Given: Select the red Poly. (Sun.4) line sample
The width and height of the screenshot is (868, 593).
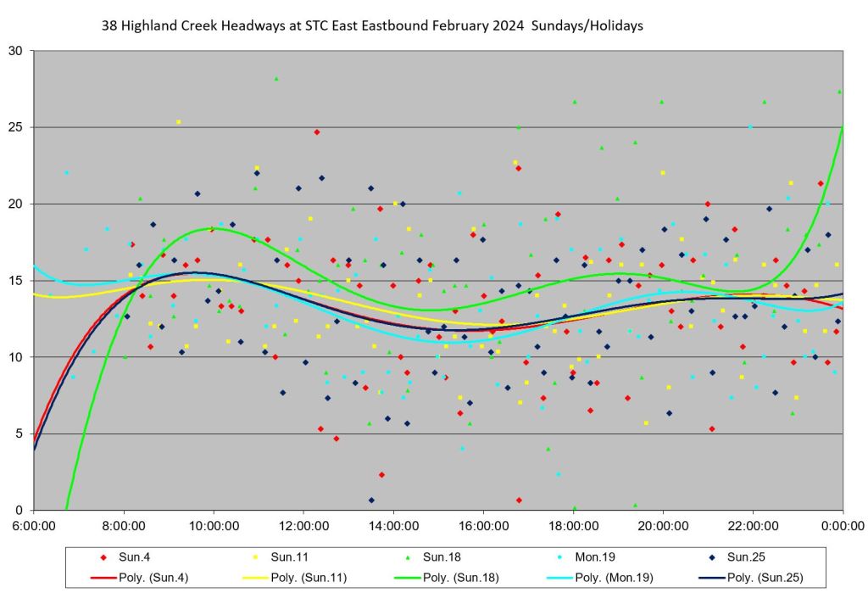Looking at the screenshot, I should pyautogui.click(x=103, y=577).
